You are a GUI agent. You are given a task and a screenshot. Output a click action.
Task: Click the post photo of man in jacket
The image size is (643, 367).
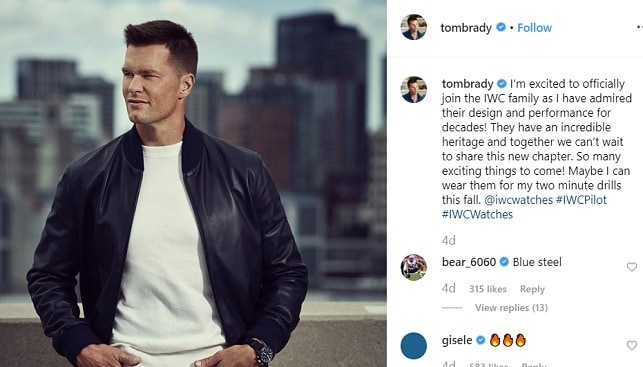(193, 183)
